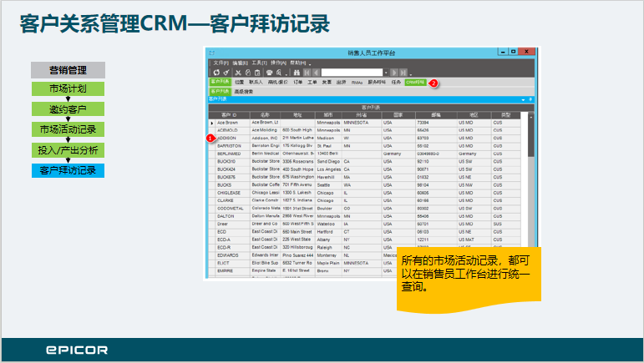The width and height of the screenshot is (644, 363).
Task: Click city cell Sand Diego
Action: 327,162
